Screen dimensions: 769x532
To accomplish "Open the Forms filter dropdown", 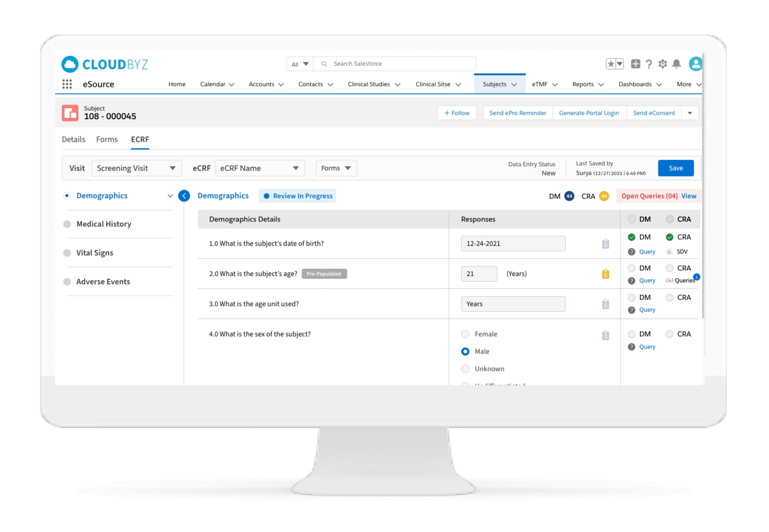I will [336, 168].
